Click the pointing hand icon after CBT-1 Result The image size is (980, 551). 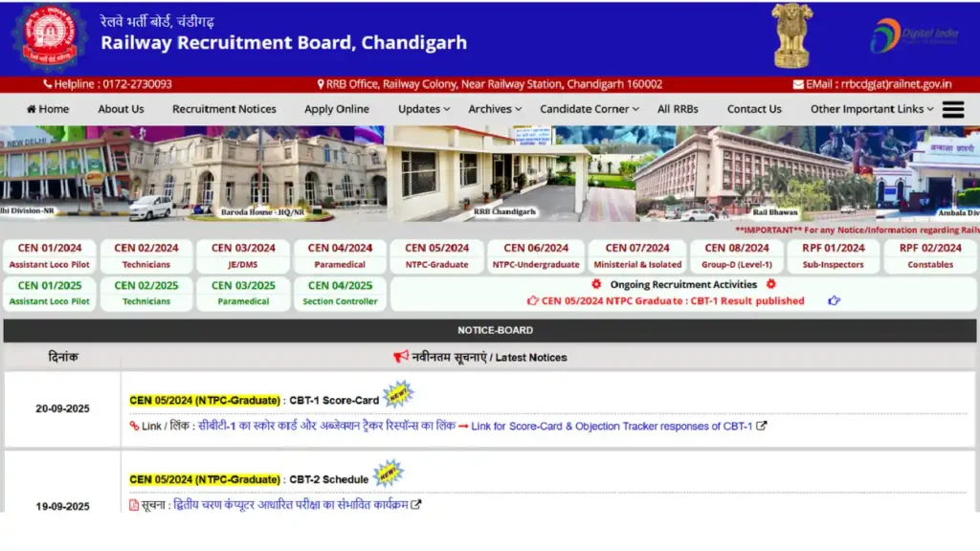[x=834, y=300]
